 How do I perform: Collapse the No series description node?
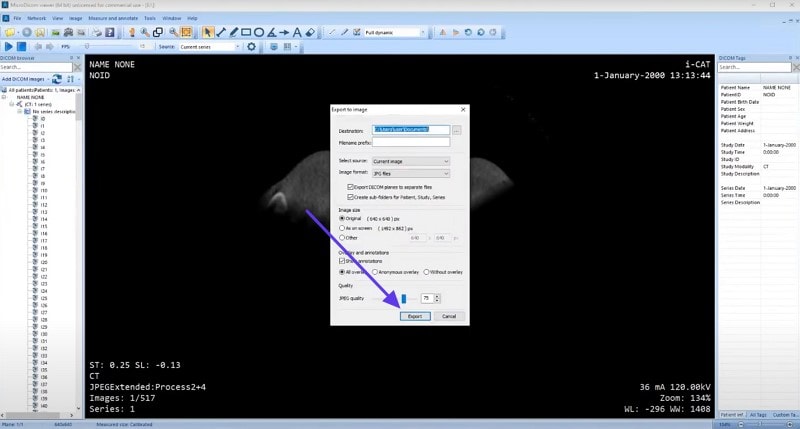pos(20,111)
